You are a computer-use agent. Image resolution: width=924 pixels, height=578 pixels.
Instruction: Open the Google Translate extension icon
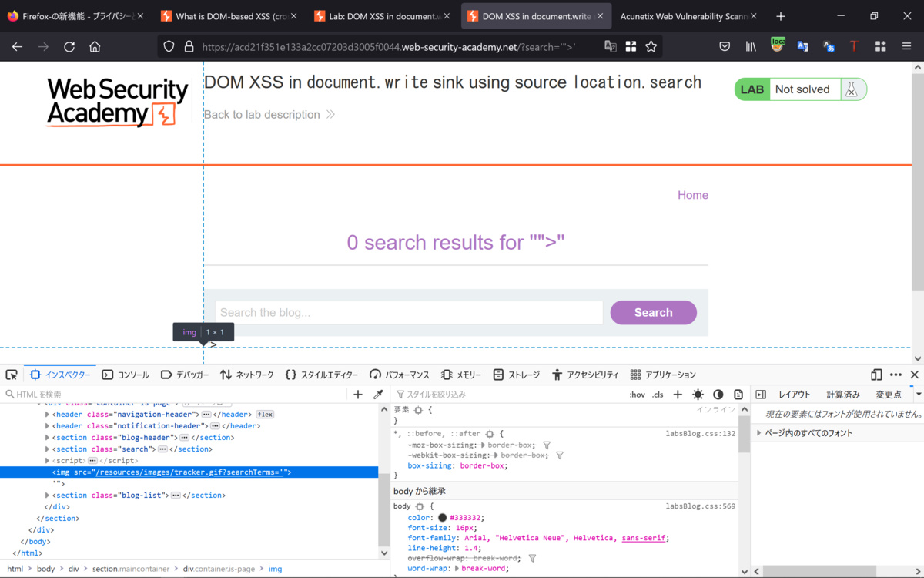tap(802, 46)
